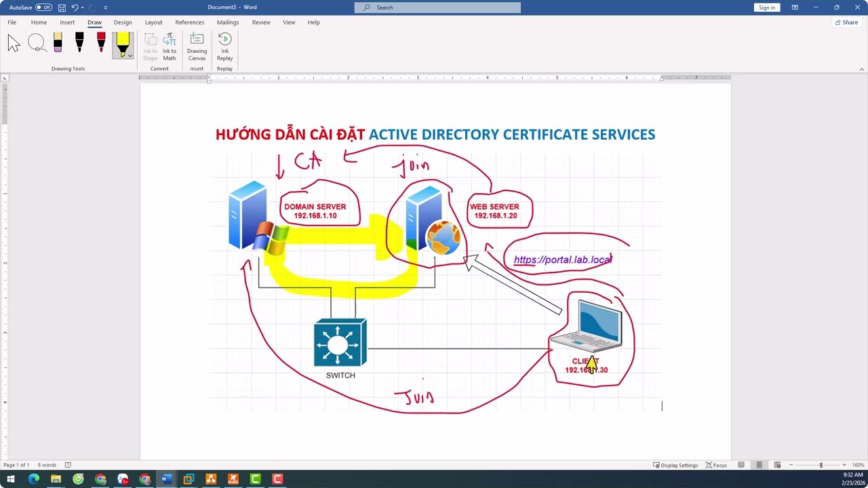Switch to Read Mode view

tap(741, 465)
